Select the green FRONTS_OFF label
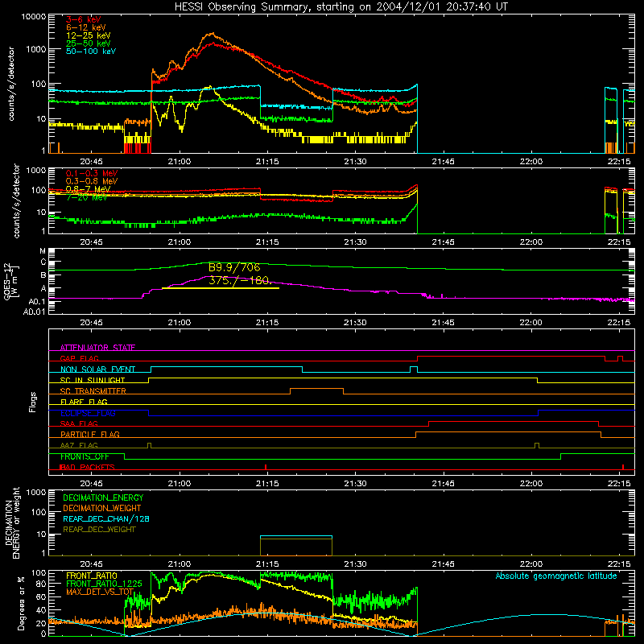Screen dimensions: 644x644 (85, 456)
